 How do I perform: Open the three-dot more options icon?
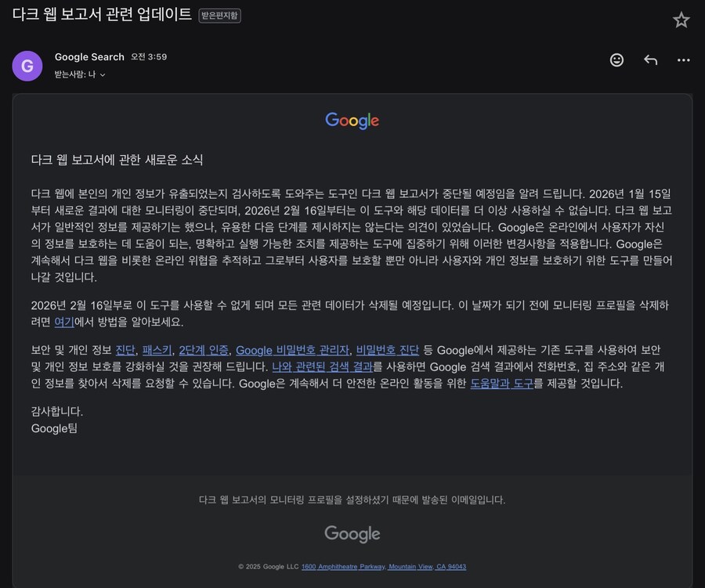pos(683,60)
